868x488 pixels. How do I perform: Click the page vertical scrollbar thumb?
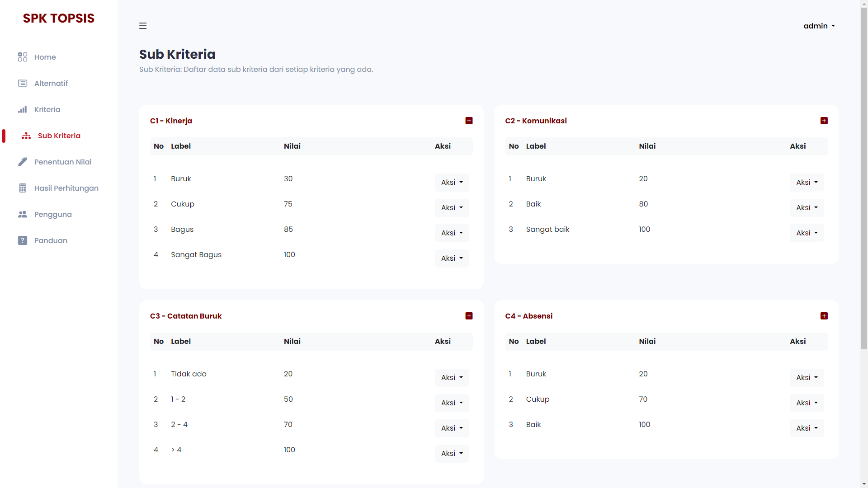[864, 178]
